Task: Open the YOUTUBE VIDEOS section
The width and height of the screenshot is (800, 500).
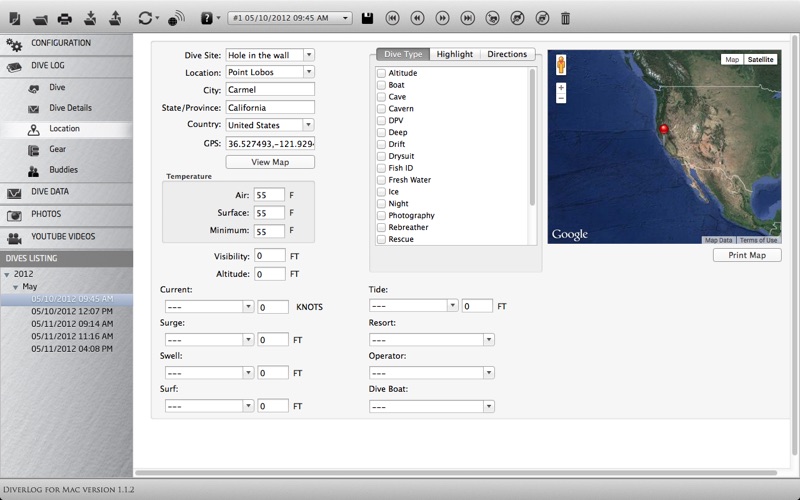Action: (x=66, y=237)
